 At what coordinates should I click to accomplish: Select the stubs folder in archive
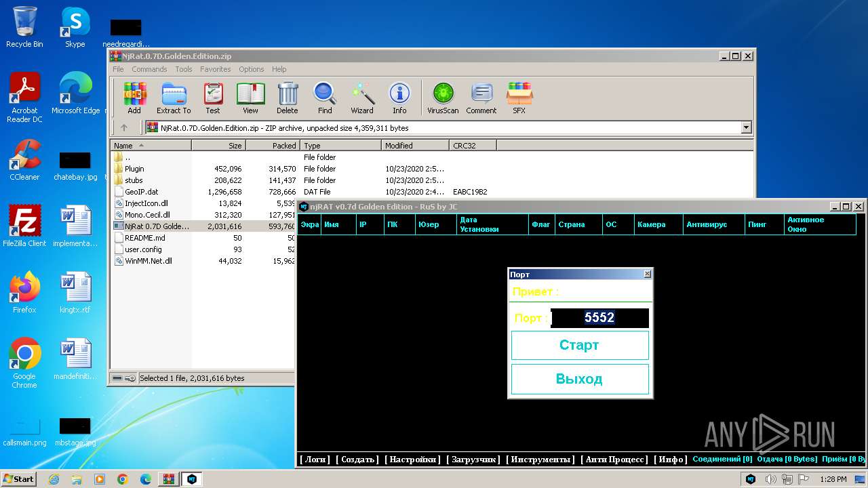pos(134,180)
